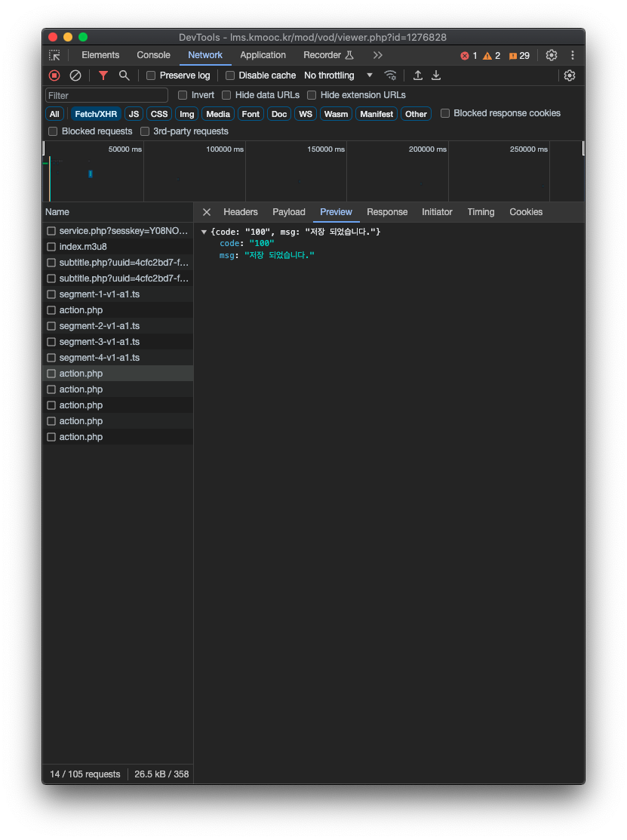Click the warning count triangle
The height and width of the screenshot is (840, 627).
point(491,56)
